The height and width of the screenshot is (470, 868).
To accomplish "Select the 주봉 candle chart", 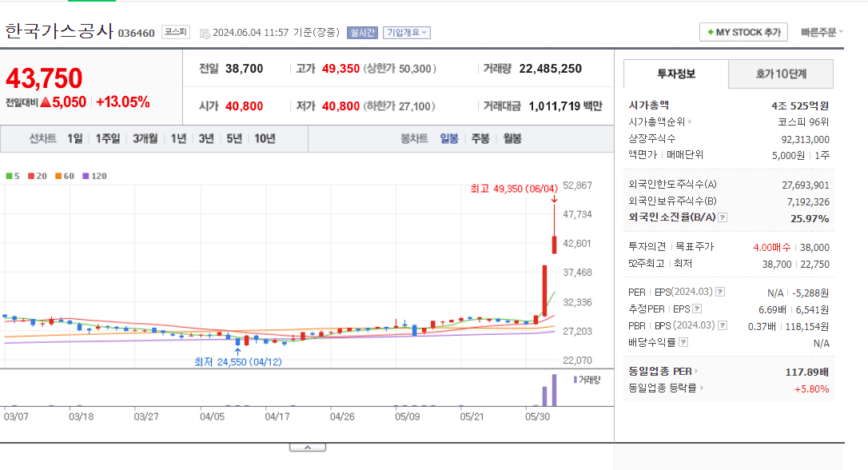I will (x=480, y=138).
